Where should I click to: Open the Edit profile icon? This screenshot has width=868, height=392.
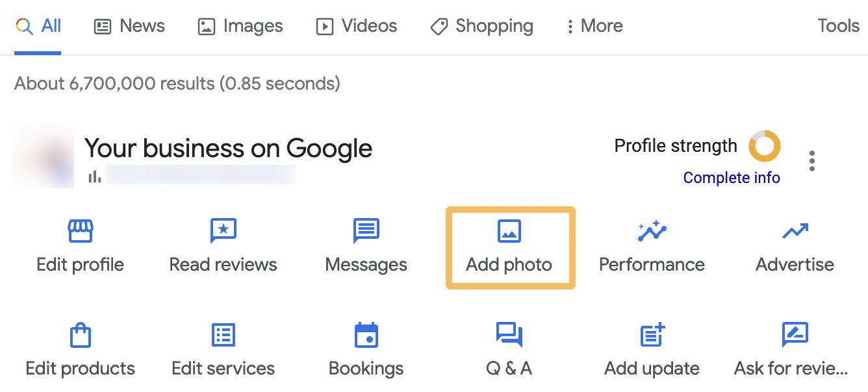(x=80, y=230)
